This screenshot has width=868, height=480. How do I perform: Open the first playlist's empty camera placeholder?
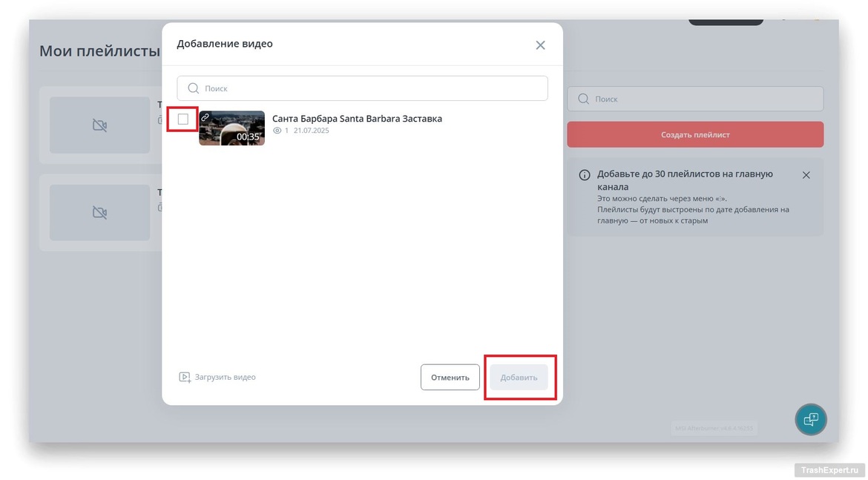(x=99, y=125)
